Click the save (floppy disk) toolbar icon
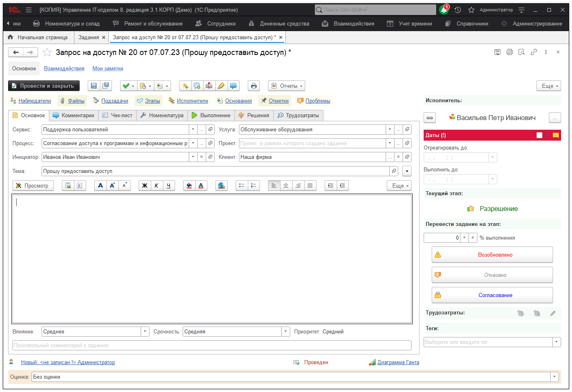 tap(94, 86)
